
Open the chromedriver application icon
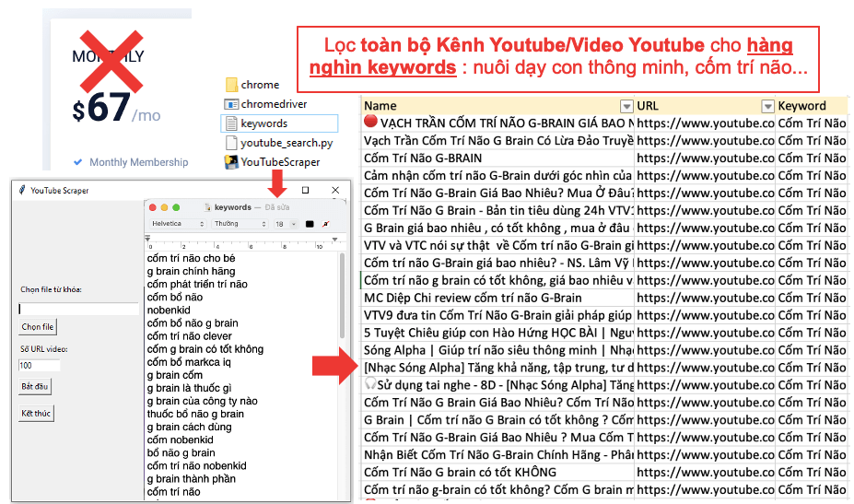231,104
